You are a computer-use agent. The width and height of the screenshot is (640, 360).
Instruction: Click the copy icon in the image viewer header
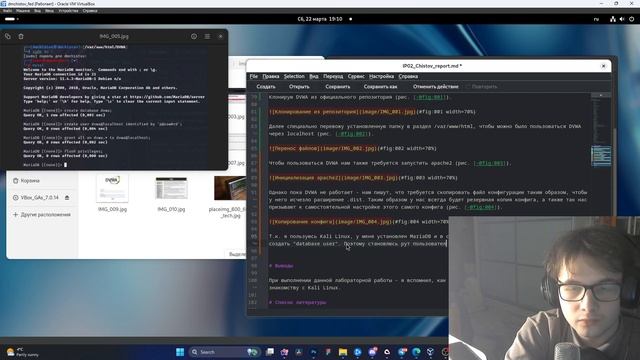[x=8, y=36]
